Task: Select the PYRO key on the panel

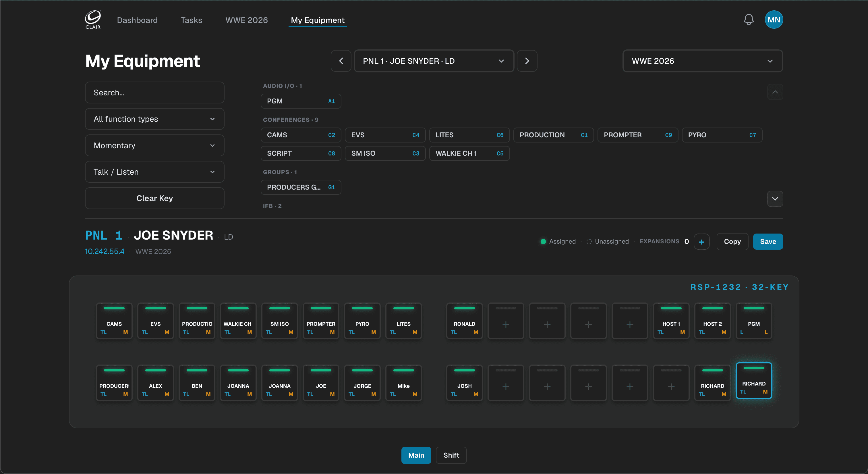Action: [362, 321]
